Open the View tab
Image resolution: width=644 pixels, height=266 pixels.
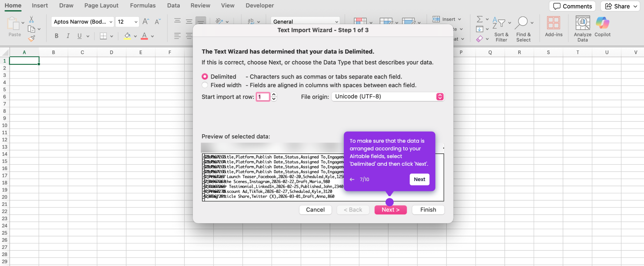click(x=228, y=5)
